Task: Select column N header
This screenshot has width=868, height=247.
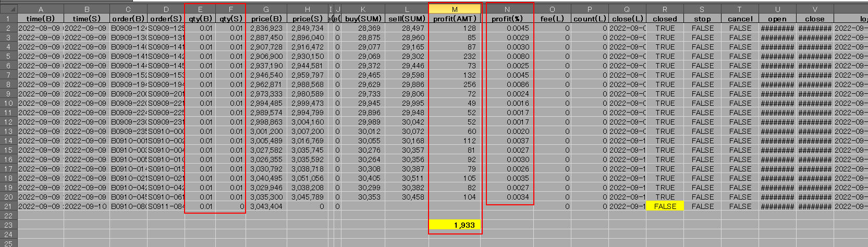Action: coord(507,9)
